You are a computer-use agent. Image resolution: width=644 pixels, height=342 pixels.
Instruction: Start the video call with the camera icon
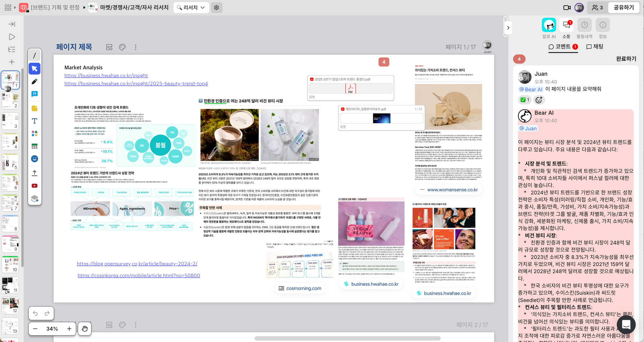point(567,7)
